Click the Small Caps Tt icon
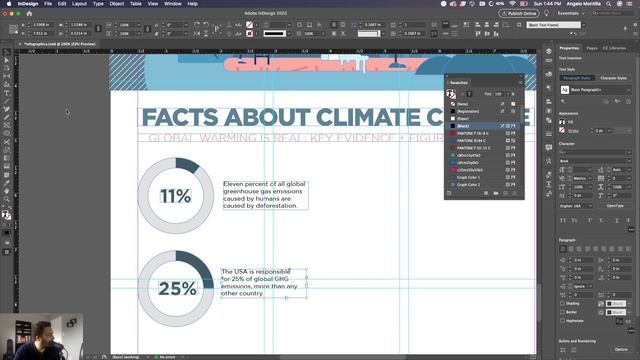 (574, 220)
